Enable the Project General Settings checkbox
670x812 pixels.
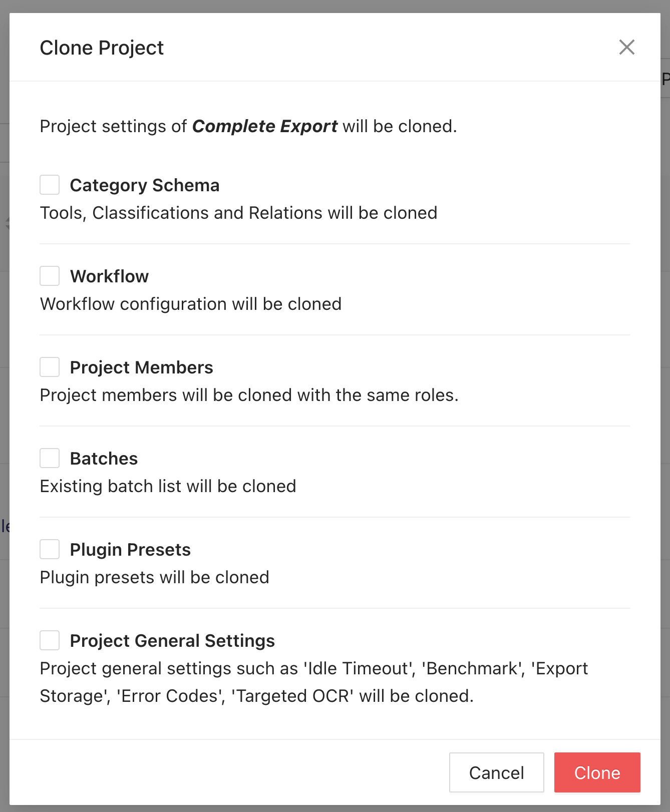tap(50, 640)
